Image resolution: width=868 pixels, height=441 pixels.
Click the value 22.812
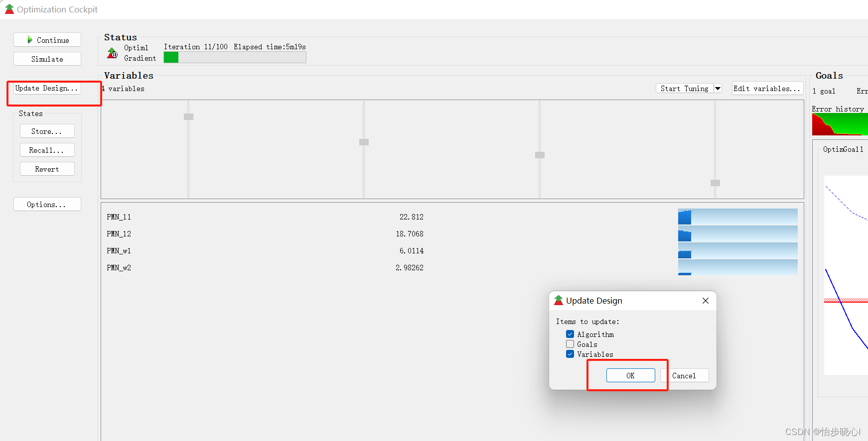[411, 217]
